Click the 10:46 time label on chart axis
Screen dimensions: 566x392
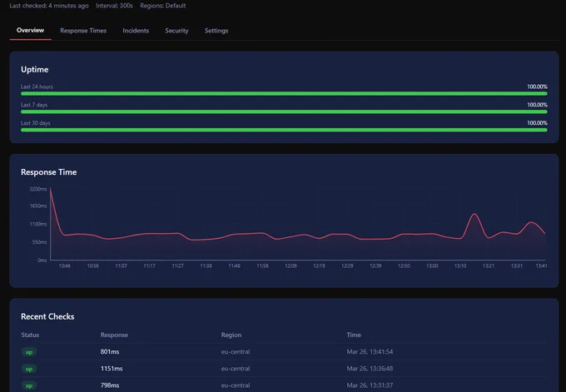point(65,266)
